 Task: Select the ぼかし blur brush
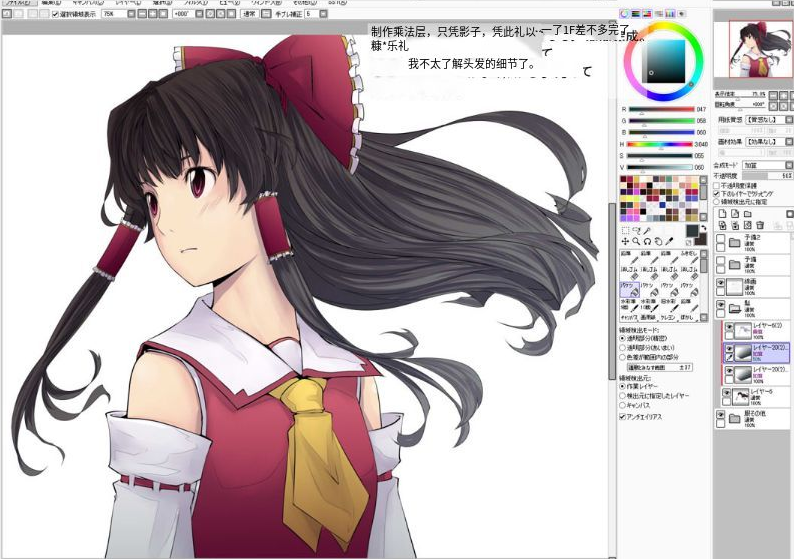pyautogui.click(x=688, y=317)
